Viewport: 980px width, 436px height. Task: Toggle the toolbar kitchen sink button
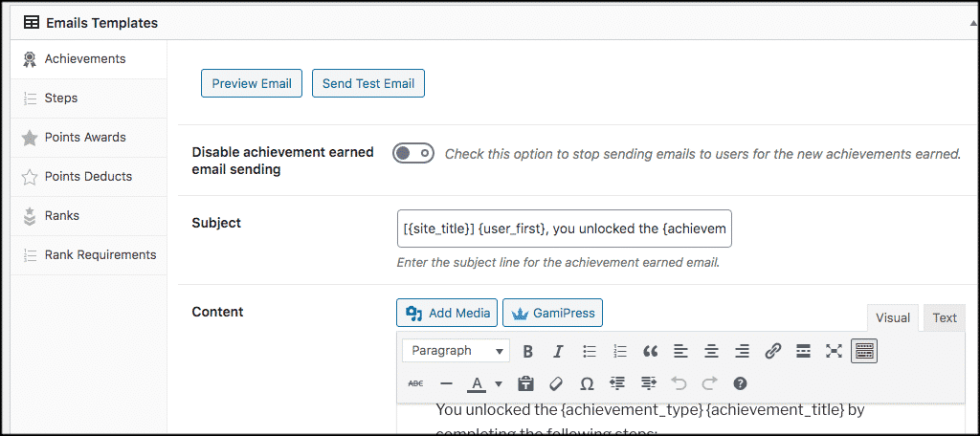click(864, 351)
